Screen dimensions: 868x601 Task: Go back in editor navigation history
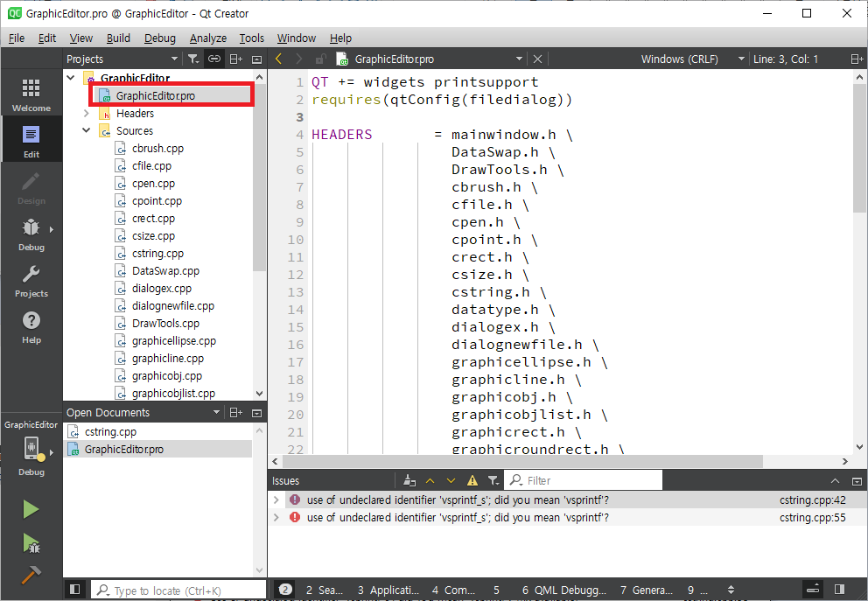(278, 59)
